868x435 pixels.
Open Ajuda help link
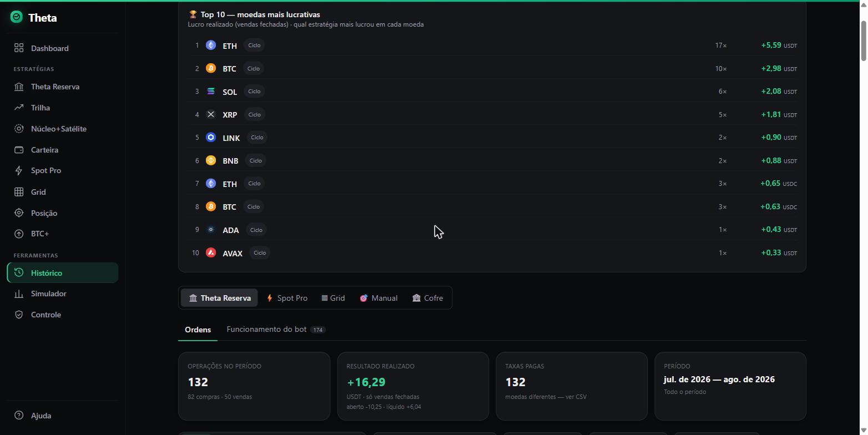point(63,416)
